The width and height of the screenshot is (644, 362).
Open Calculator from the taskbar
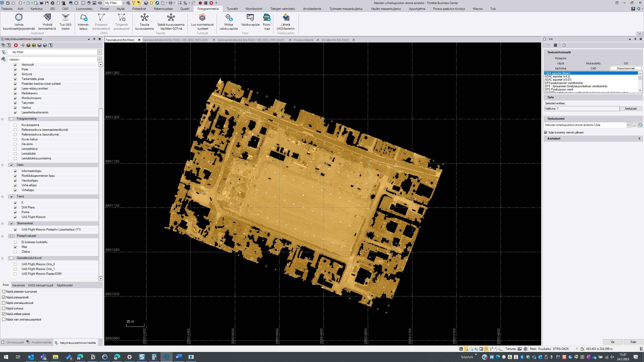pos(154,357)
